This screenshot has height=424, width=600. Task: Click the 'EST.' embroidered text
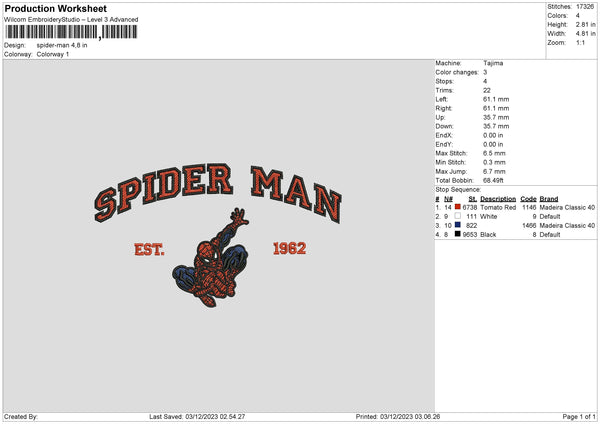149,250
